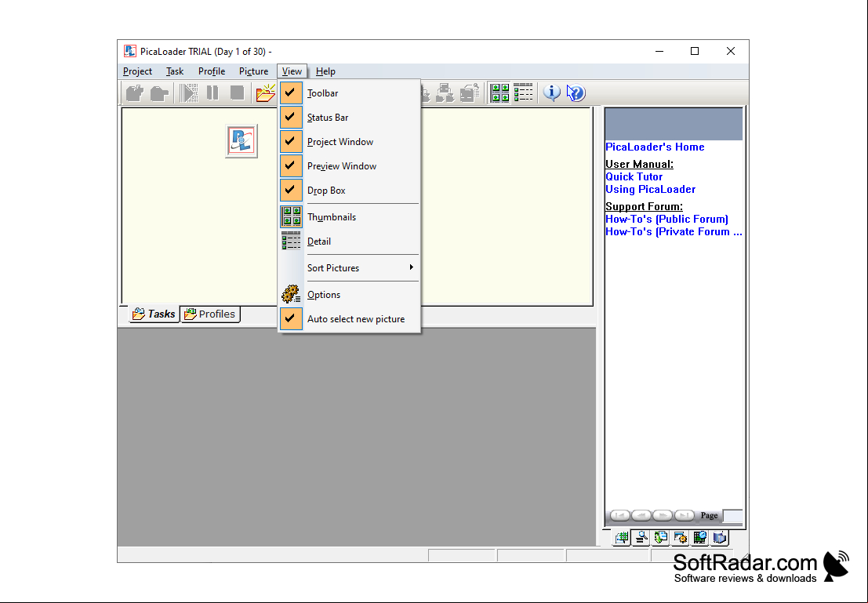Viewport: 868px width, 603px height.
Task: Uncheck Status Bar in the View menu
Action: pos(291,118)
